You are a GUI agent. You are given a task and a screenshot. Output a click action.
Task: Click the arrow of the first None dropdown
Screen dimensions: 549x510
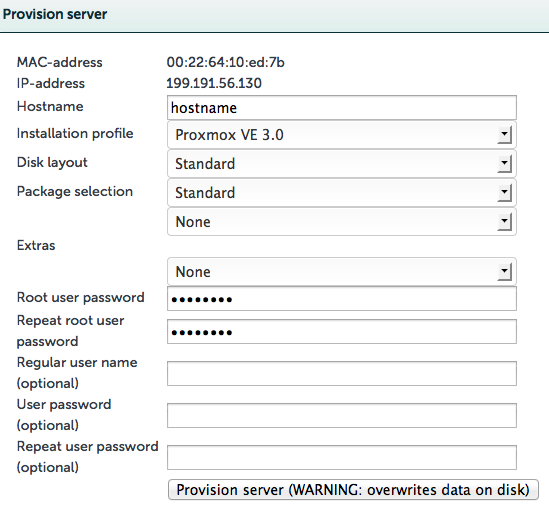505,222
